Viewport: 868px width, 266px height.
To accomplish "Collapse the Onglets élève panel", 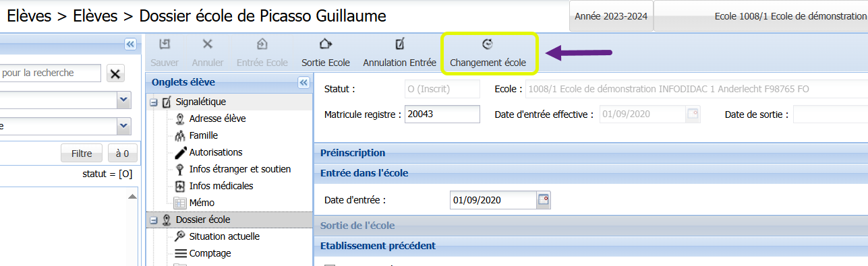I will [303, 82].
